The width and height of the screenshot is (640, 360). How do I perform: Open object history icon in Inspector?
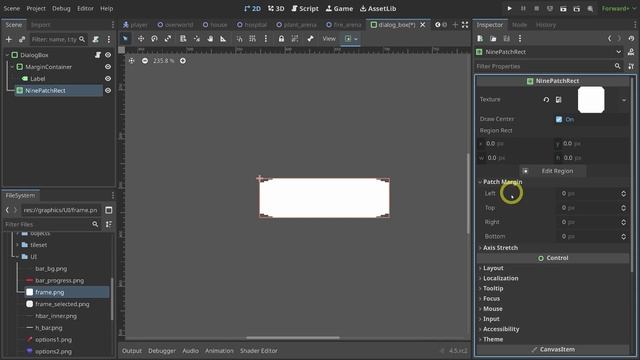(x=631, y=38)
